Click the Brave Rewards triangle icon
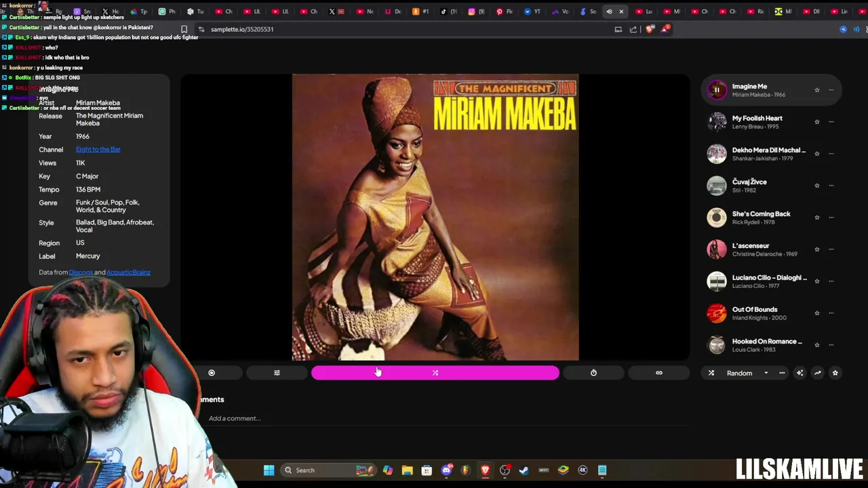Viewport: 868px width, 488px height. pos(666,29)
